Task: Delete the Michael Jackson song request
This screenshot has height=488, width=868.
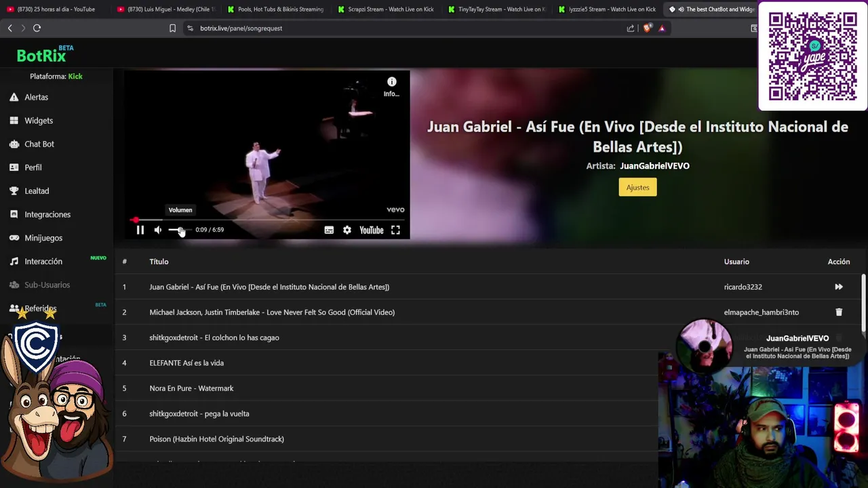Action: 839,312
